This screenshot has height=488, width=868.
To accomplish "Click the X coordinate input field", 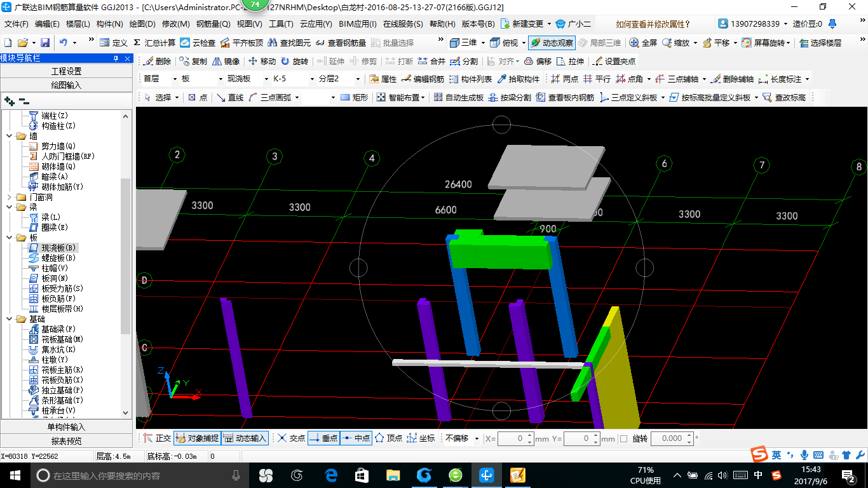I will tap(513, 438).
